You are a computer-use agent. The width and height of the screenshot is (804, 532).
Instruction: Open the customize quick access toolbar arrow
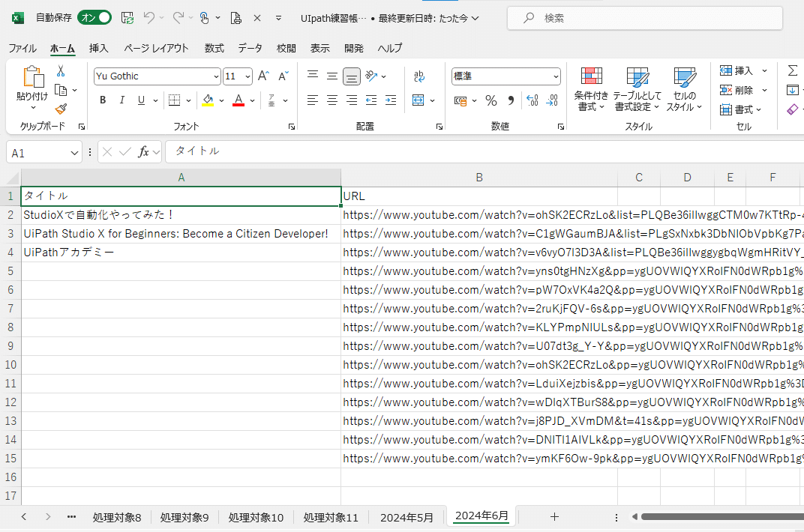click(278, 18)
